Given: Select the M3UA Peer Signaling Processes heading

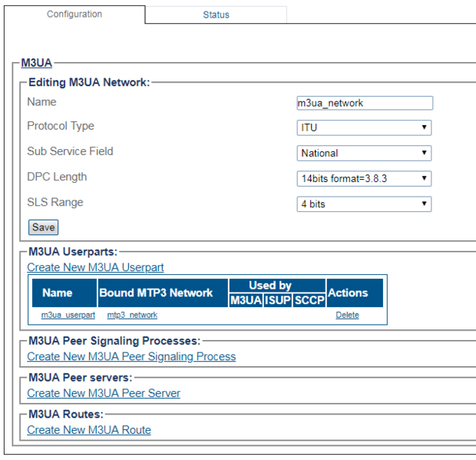Looking at the screenshot, I should tap(114, 341).
